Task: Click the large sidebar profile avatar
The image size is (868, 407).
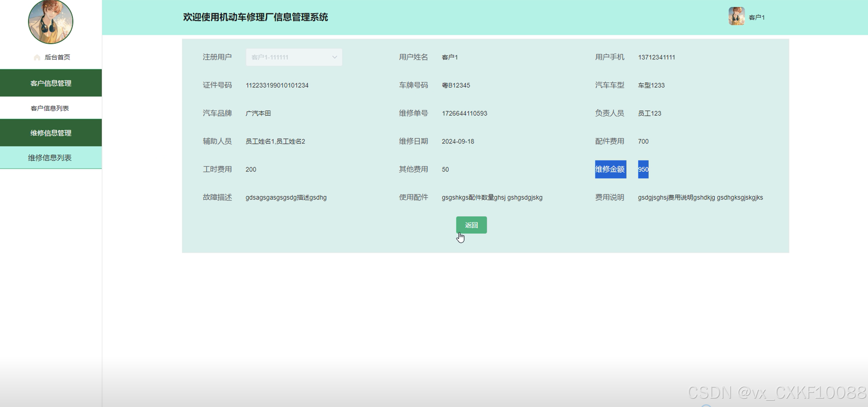Action: pyautogui.click(x=51, y=22)
